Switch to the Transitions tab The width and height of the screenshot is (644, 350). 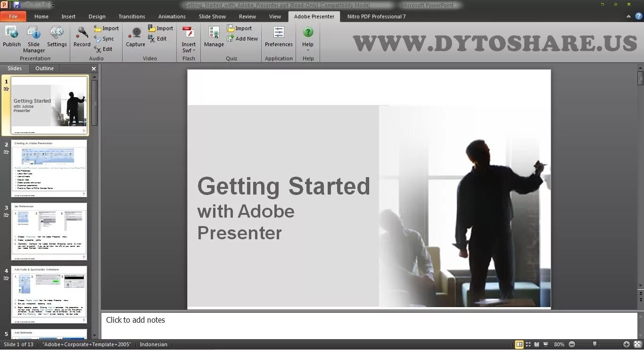pos(132,16)
